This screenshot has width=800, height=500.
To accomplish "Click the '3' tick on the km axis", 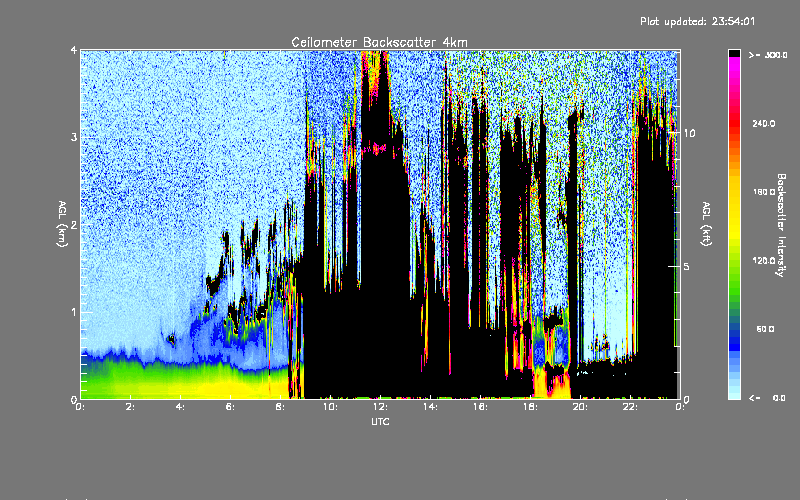I will point(74,137).
